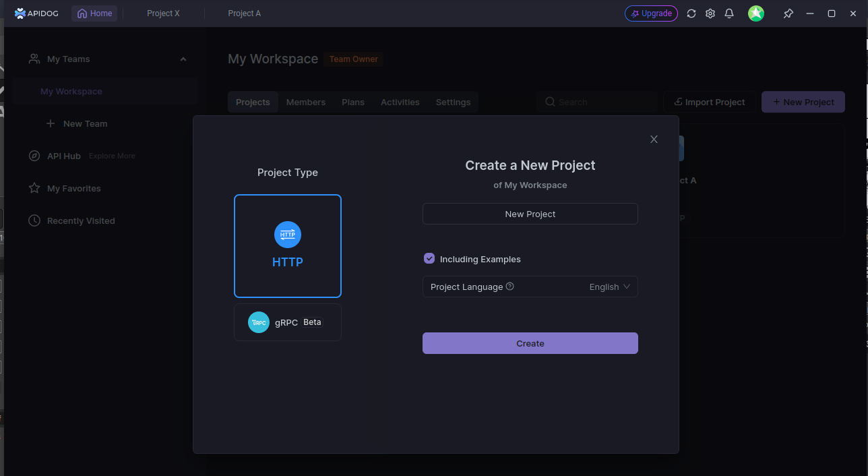Open the user avatar menu
Image resolution: width=868 pixels, height=476 pixels.
[756, 13]
